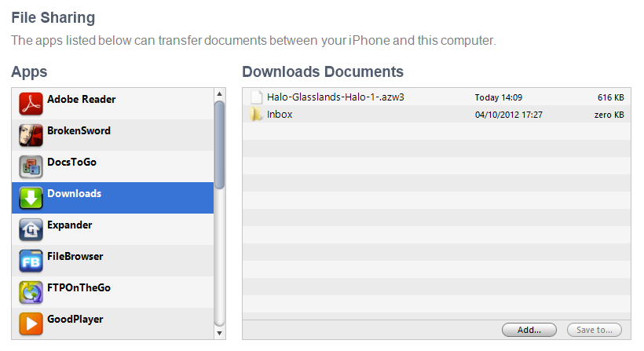
Task: Select the Halo-Glasslands-Halo-1-.azw3 file name
Action: pyautogui.click(x=335, y=97)
